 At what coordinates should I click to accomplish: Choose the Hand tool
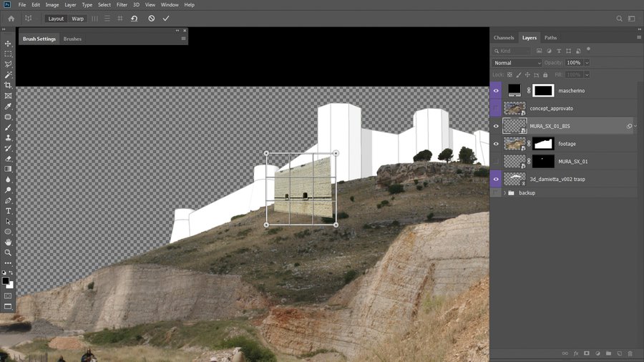pyautogui.click(x=8, y=242)
